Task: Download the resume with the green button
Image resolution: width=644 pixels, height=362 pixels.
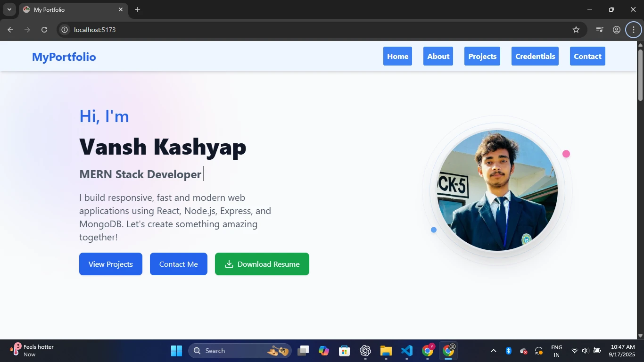Action: click(x=262, y=264)
